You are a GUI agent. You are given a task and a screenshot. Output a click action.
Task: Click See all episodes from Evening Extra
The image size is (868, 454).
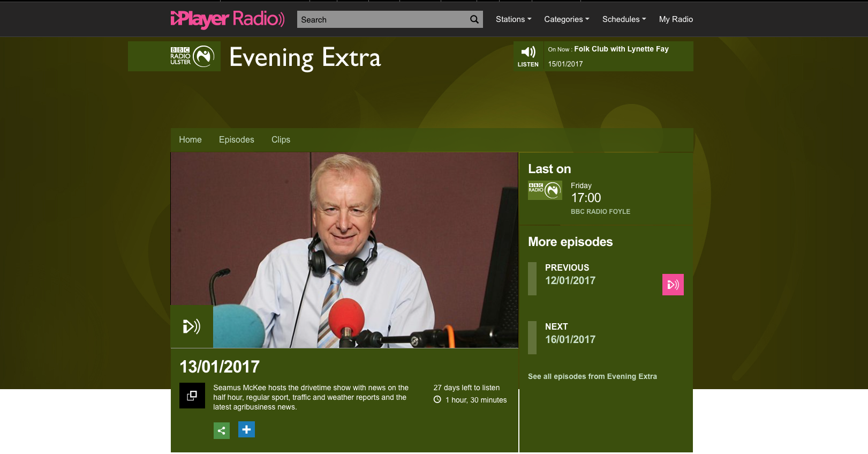(x=592, y=376)
